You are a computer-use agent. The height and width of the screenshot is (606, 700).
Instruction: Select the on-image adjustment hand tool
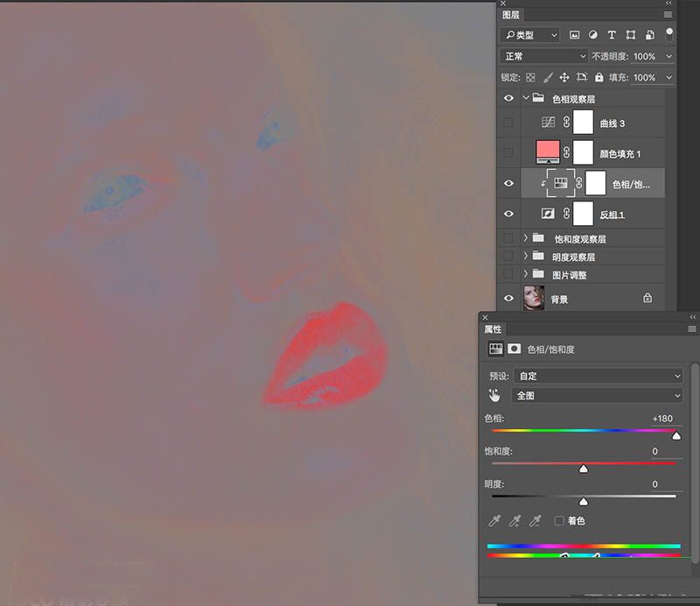point(495,395)
